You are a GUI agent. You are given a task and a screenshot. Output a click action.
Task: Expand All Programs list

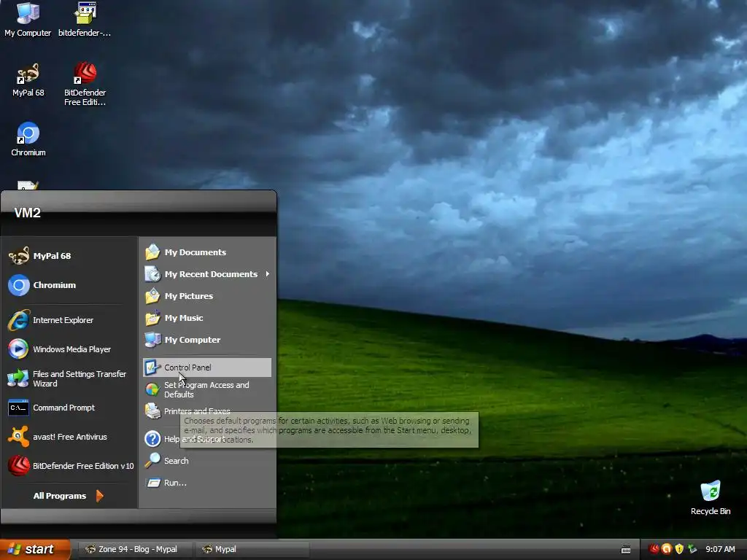68,496
